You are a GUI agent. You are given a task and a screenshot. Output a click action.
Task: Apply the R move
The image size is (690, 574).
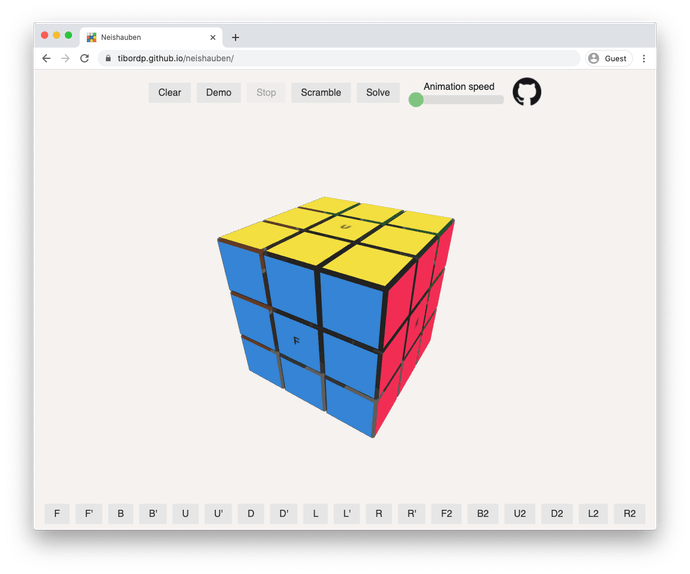[x=379, y=514]
